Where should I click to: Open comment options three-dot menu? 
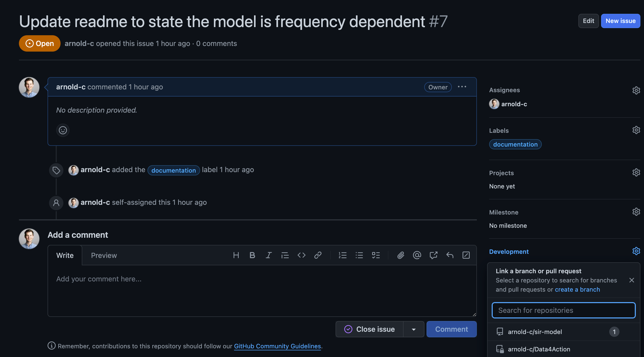tap(462, 87)
